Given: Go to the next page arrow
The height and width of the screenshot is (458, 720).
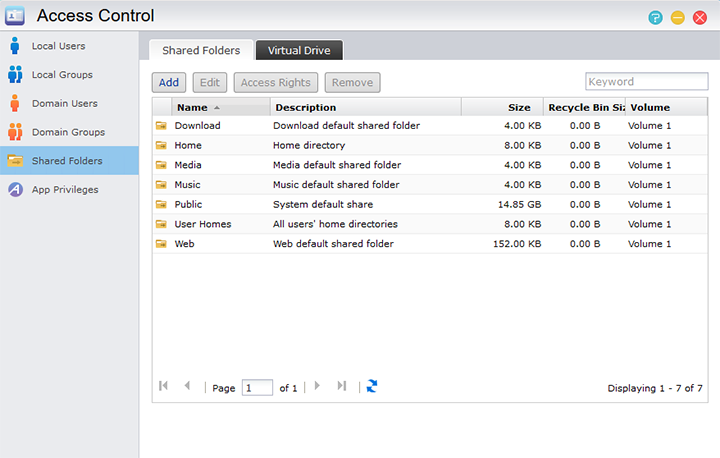Looking at the screenshot, I should 317,386.
